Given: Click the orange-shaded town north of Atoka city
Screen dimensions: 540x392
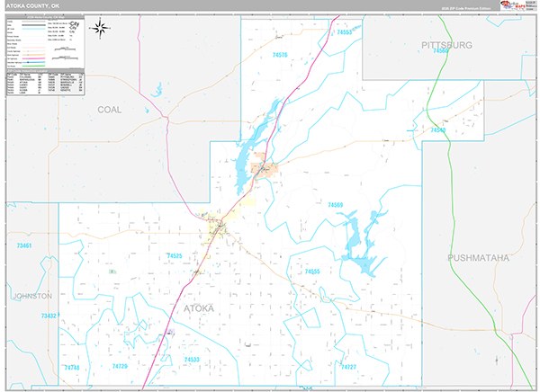Looking at the screenshot, I should 265,169.
